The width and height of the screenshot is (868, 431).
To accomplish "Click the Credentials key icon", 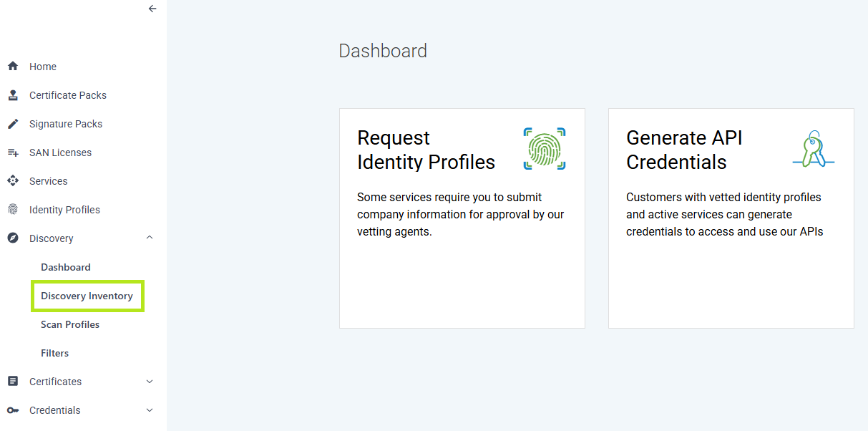I will 12,410.
